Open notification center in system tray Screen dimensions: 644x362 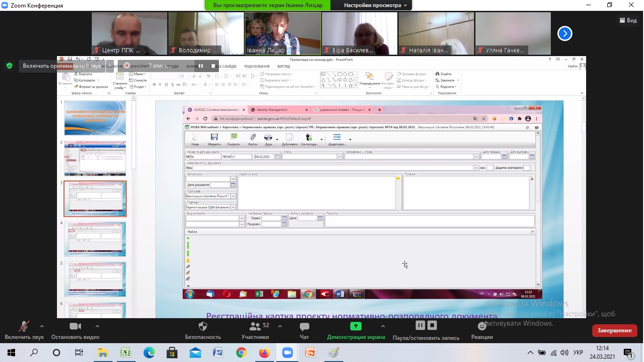click(629, 353)
